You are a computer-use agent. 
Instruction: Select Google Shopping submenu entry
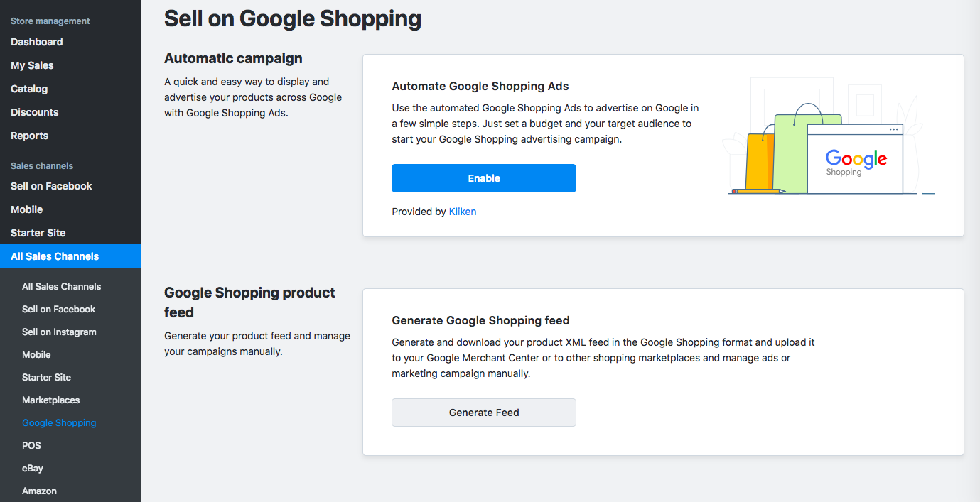pyautogui.click(x=59, y=422)
